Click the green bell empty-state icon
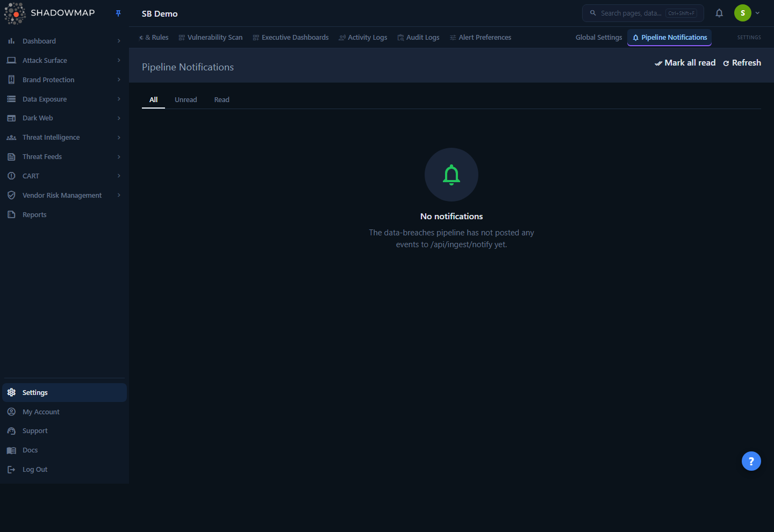This screenshot has height=532, width=774. tap(451, 175)
